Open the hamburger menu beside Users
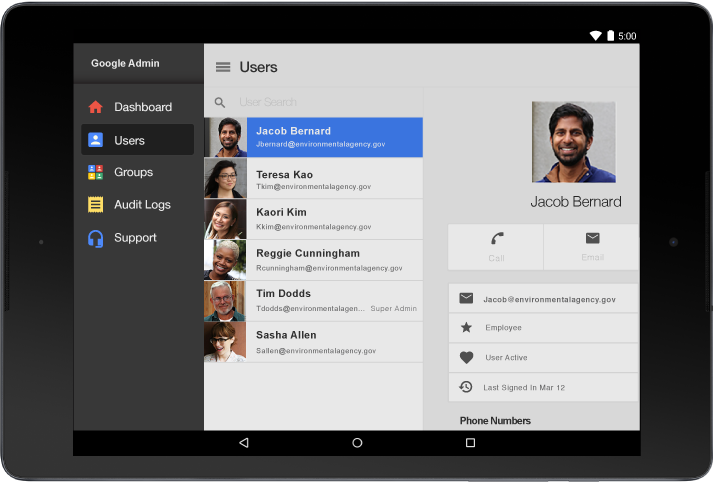 coord(223,67)
